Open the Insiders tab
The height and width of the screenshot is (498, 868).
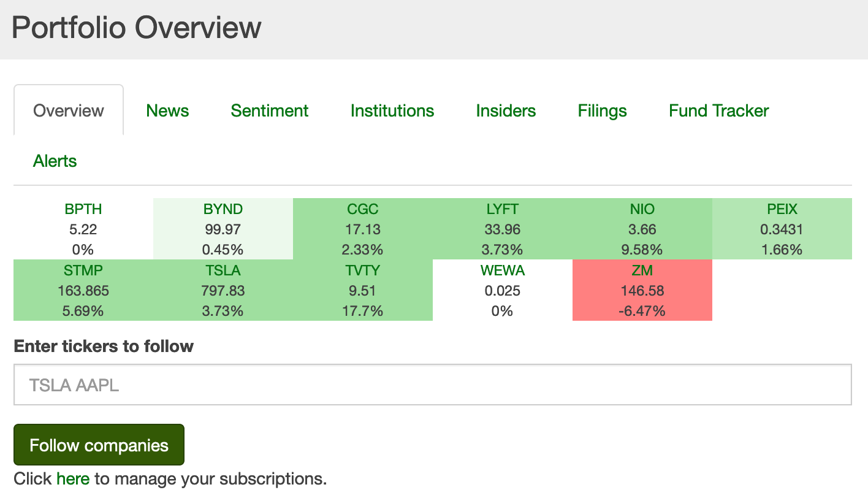click(506, 110)
